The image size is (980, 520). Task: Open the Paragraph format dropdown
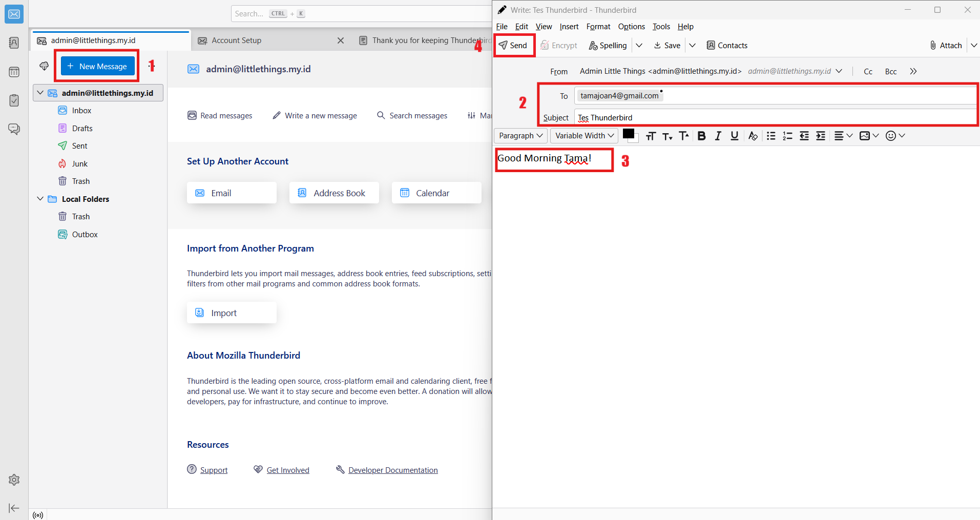pyautogui.click(x=521, y=136)
